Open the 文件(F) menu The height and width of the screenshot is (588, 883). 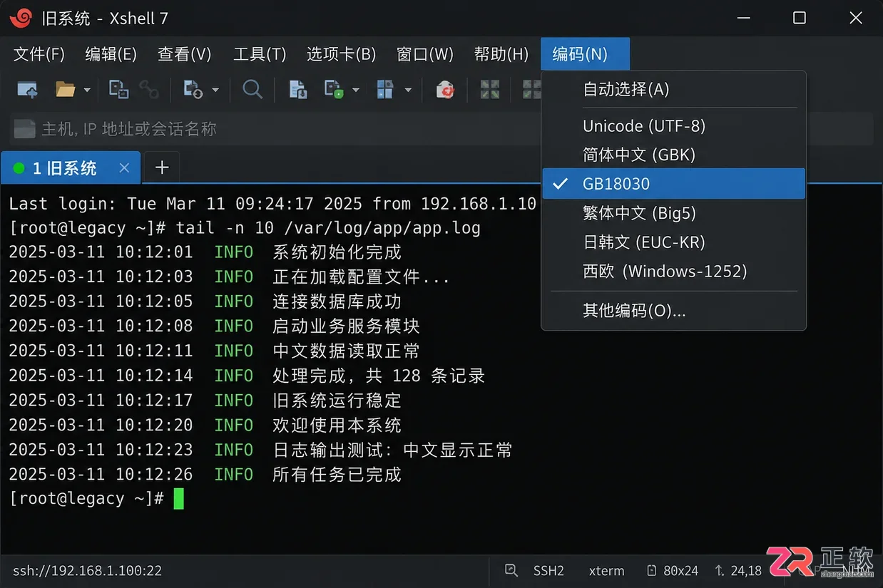39,54
